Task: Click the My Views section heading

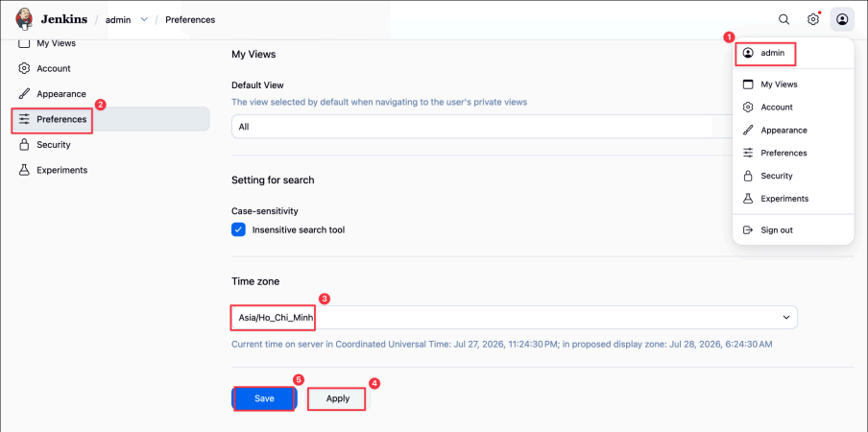Action: [x=253, y=54]
